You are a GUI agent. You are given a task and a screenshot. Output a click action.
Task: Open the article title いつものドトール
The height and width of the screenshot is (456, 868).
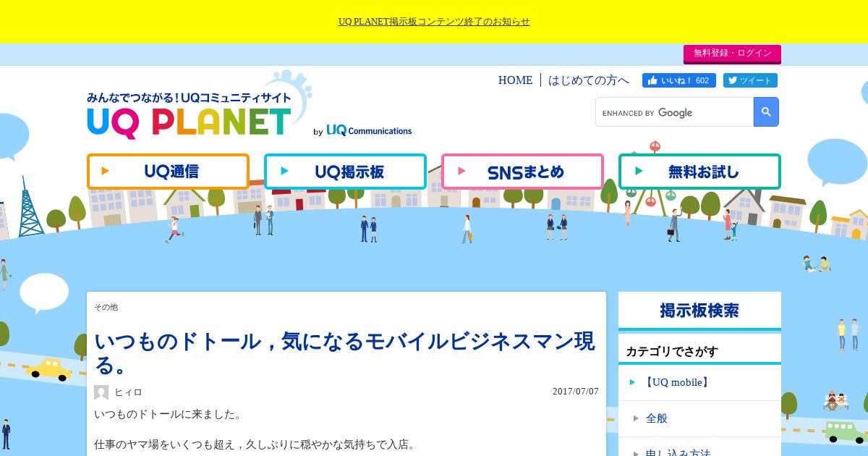point(345,352)
